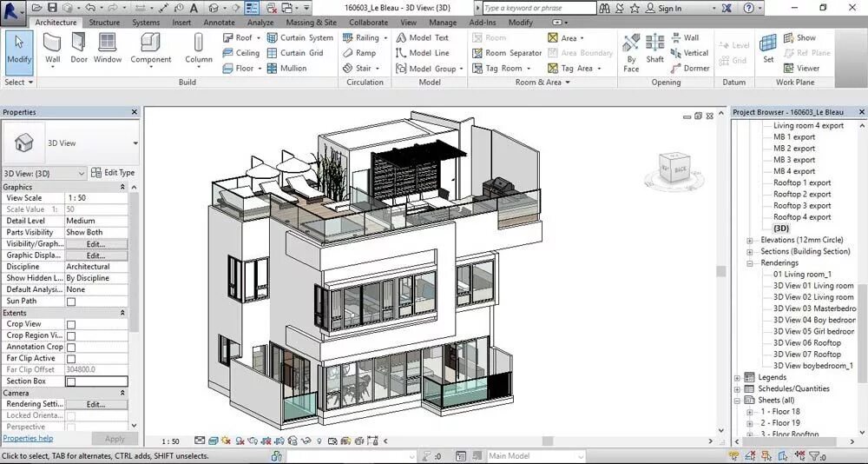
Task: Enable the Annotation Crop checkbox
Action: 71,347
